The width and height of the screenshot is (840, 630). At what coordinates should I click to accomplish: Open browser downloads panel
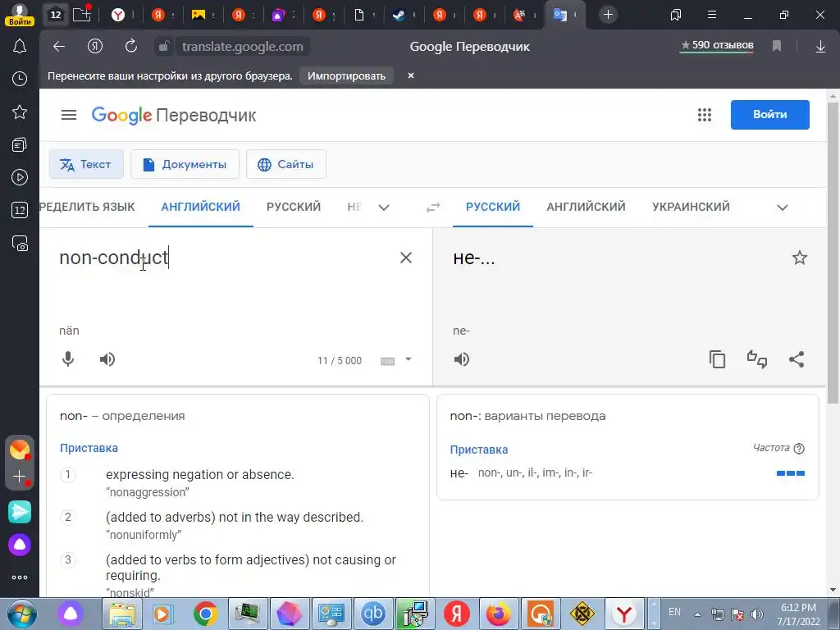(820, 47)
